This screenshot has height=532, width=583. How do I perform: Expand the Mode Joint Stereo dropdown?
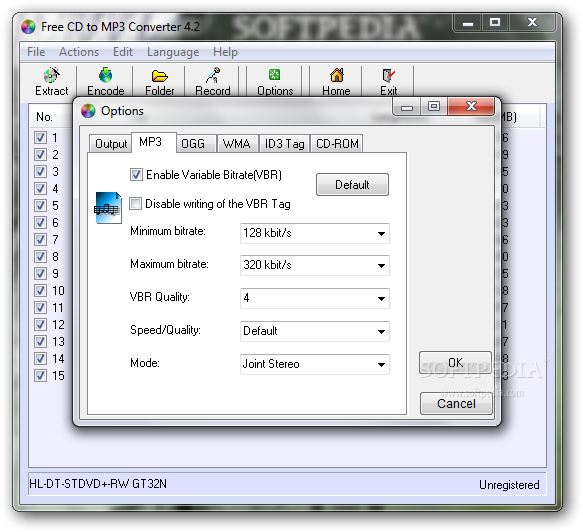point(315,364)
